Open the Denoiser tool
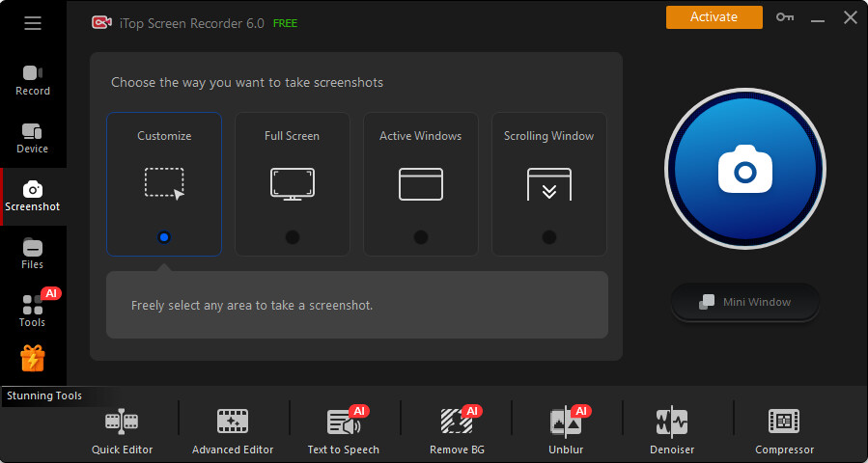This screenshot has width=868, height=463. tap(671, 430)
